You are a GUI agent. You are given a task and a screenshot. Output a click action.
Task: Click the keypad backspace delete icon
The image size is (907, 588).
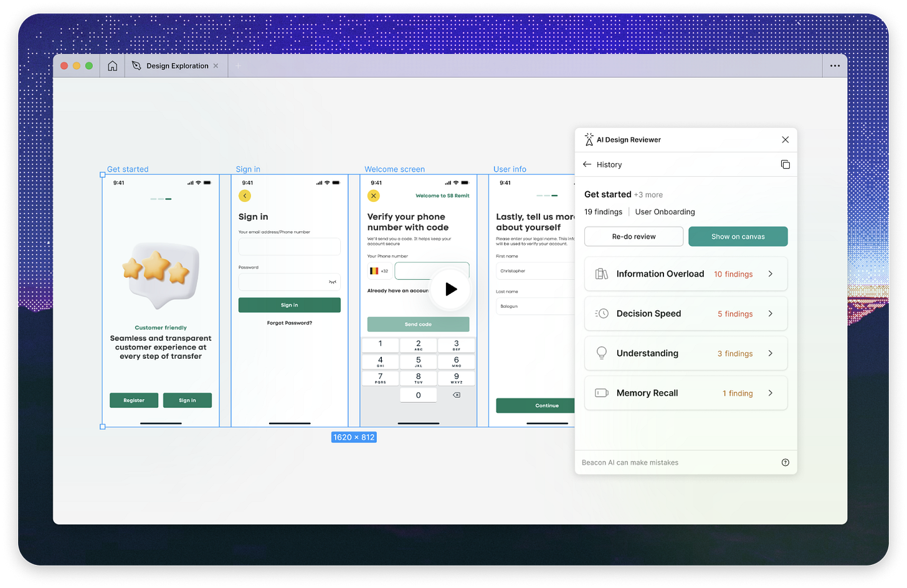[456, 395]
